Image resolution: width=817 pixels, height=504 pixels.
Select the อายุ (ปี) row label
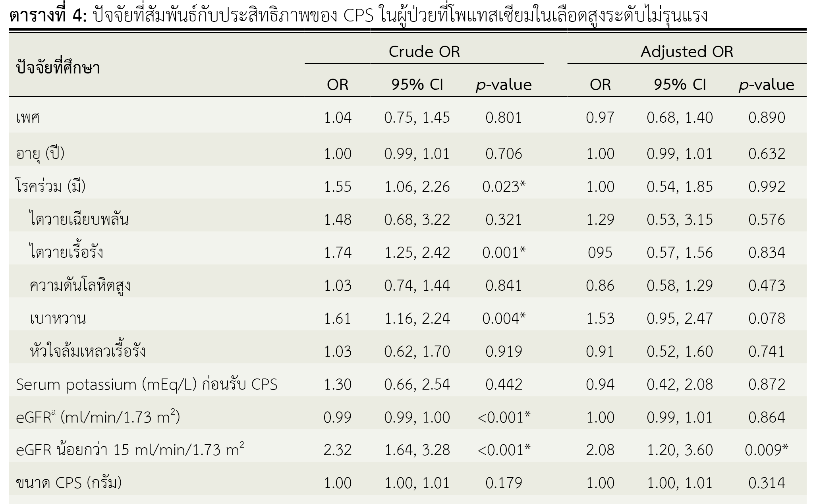coord(40,153)
